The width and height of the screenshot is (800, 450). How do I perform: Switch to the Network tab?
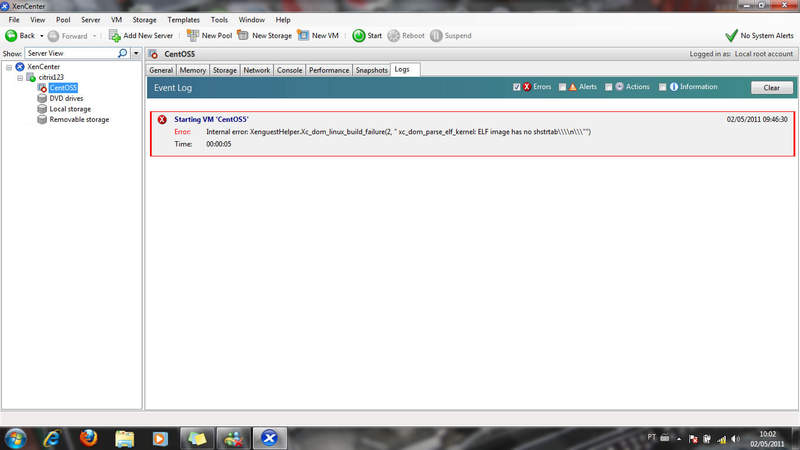tap(257, 70)
